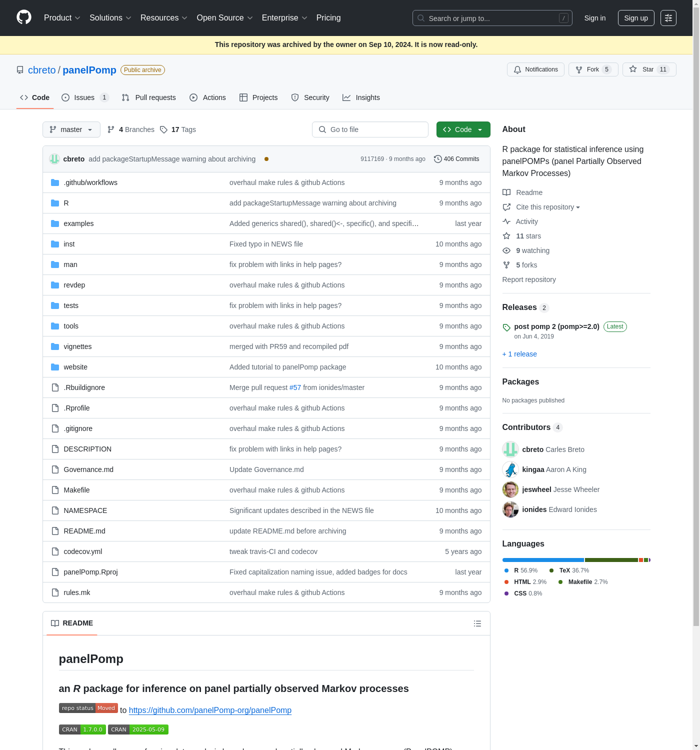Open the 406 Commits history

[x=456, y=159]
